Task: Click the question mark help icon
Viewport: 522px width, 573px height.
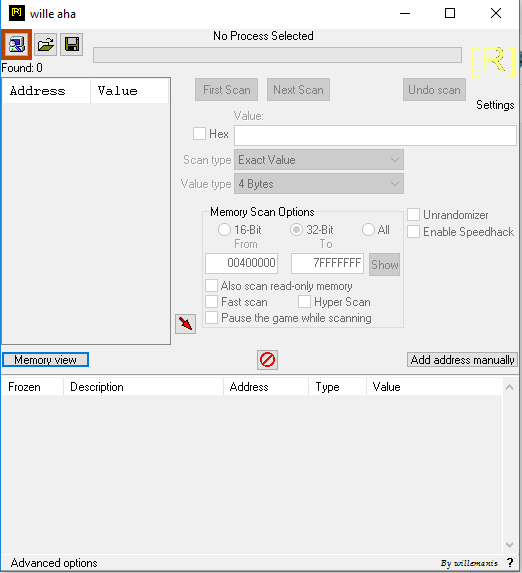Action: [510, 563]
